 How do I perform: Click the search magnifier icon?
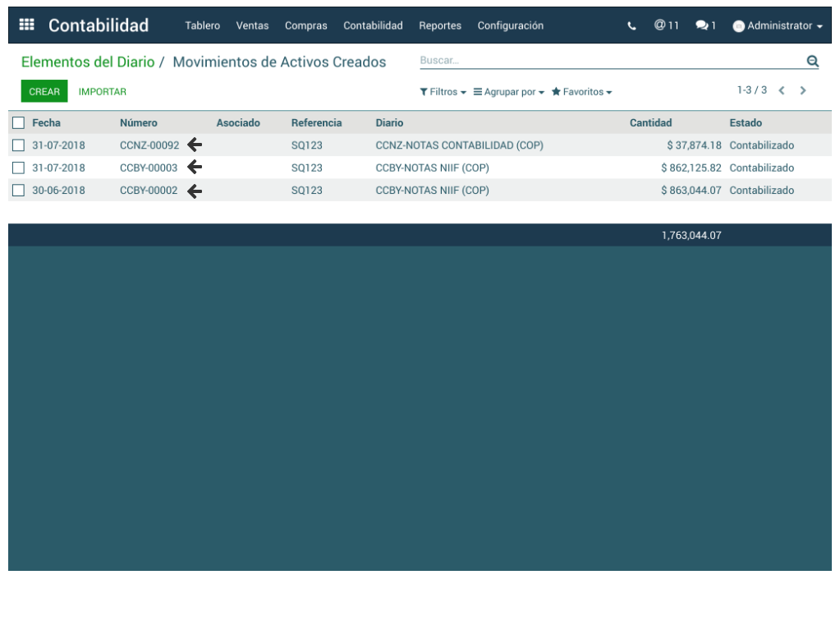click(x=812, y=61)
